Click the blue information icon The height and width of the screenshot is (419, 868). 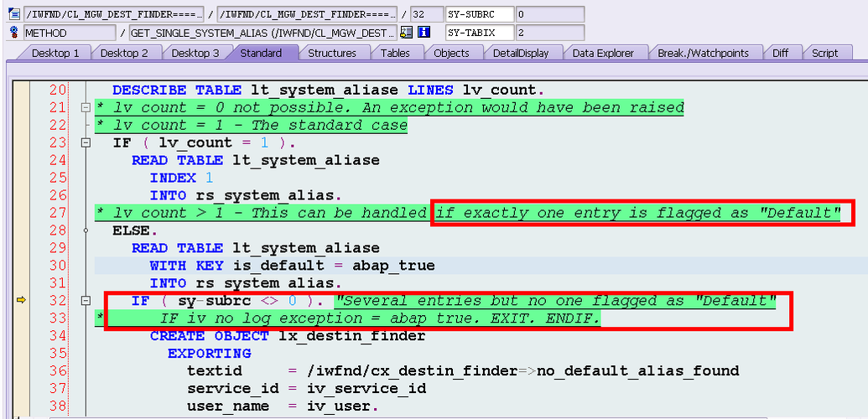click(424, 33)
